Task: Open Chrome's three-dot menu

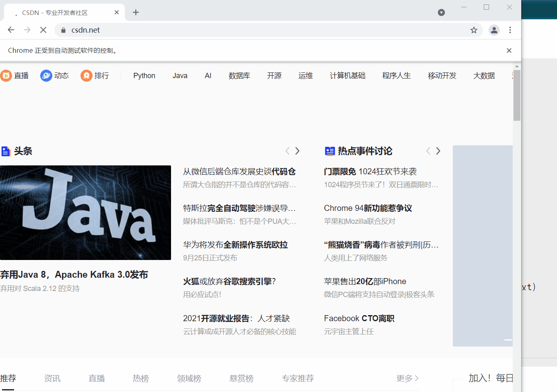Action: click(x=510, y=30)
